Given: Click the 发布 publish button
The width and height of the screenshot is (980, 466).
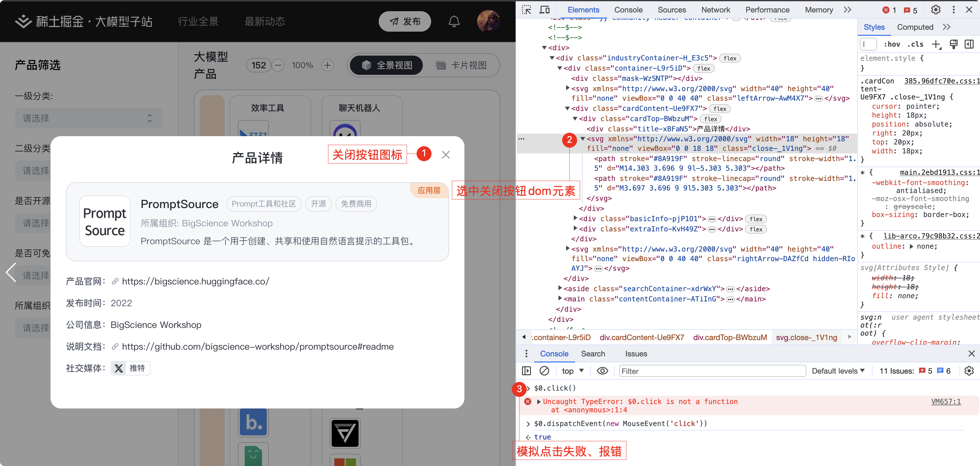Looking at the screenshot, I should coord(405,21).
